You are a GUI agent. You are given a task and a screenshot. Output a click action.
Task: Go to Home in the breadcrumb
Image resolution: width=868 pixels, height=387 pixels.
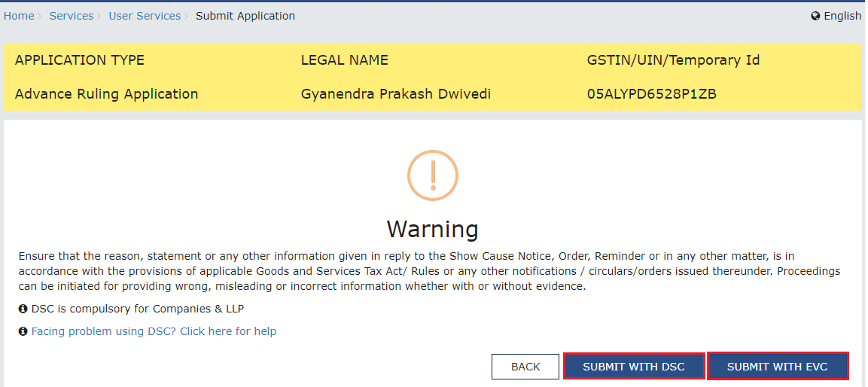[19, 16]
